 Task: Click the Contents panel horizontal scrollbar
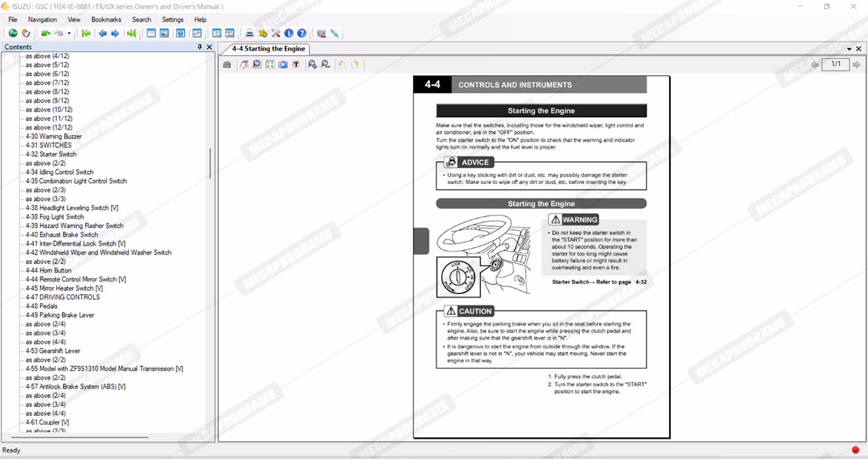(79, 437)
